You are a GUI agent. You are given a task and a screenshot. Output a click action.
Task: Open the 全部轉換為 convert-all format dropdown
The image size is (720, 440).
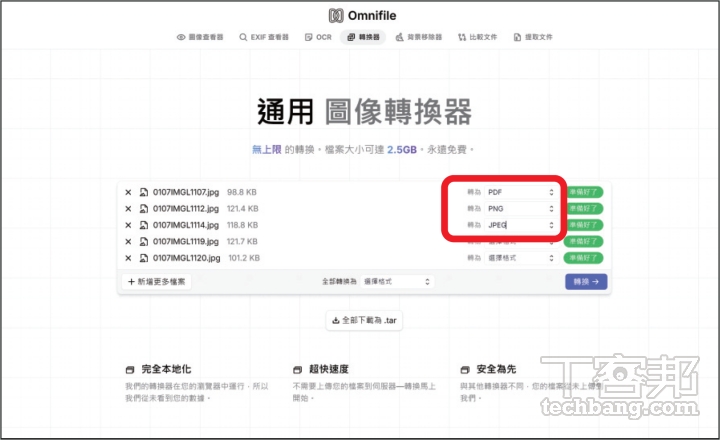coord(397,282)
